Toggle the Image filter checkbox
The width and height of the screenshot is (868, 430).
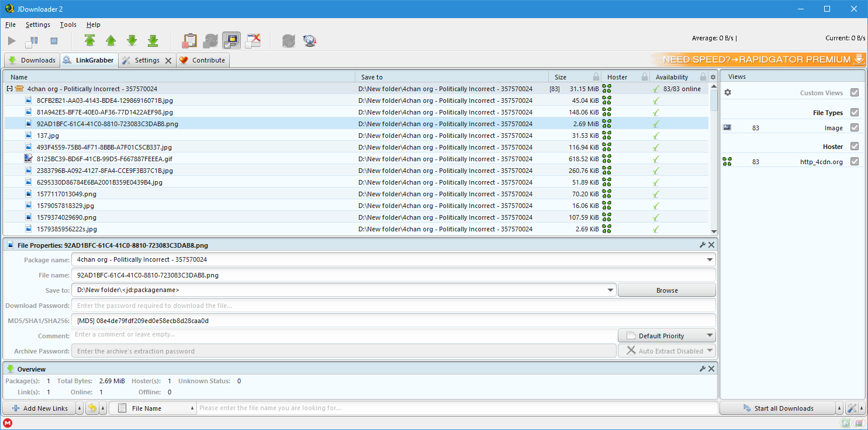855,127
